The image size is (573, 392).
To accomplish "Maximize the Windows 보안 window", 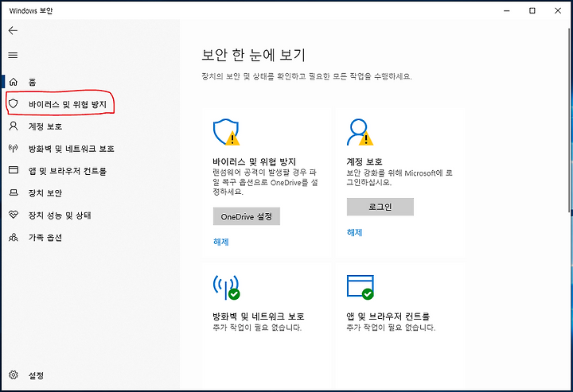I will pos(532,10).
